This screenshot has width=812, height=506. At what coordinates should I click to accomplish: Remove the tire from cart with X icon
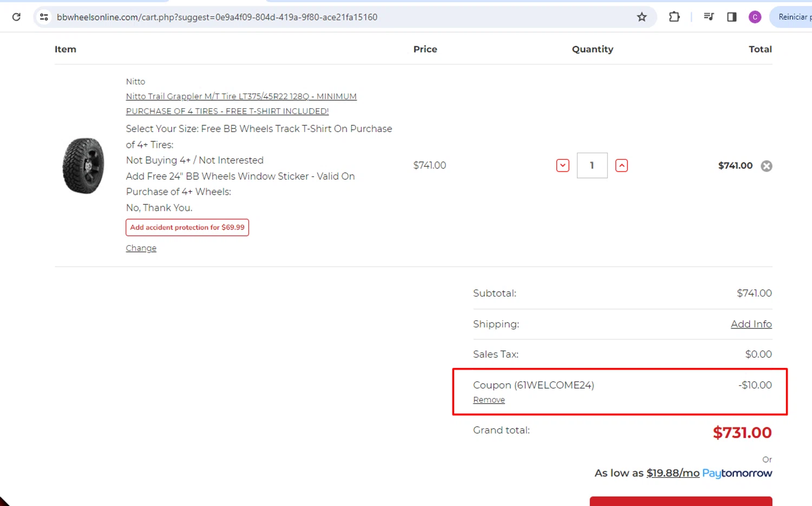(767, 166)
